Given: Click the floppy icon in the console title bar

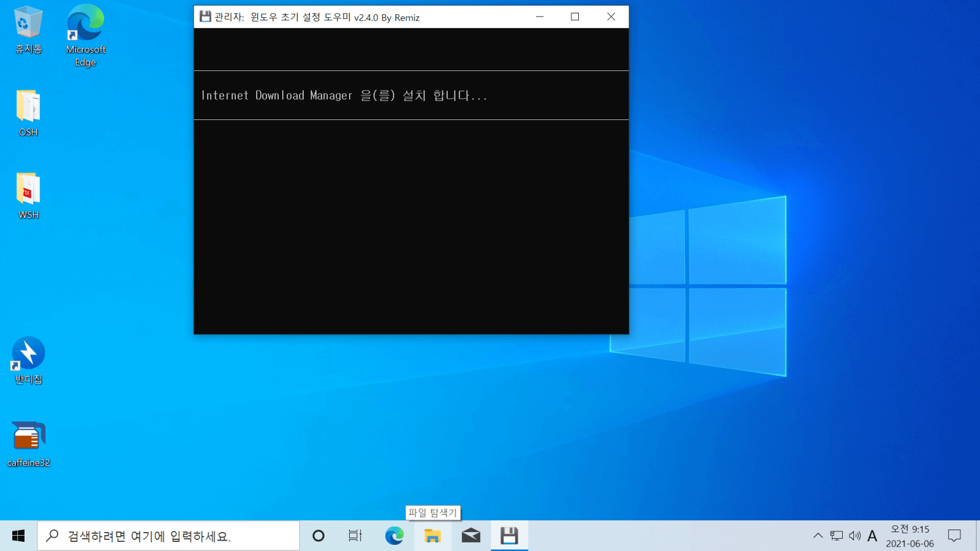Looking at the screenshot, I should [205, 17].
